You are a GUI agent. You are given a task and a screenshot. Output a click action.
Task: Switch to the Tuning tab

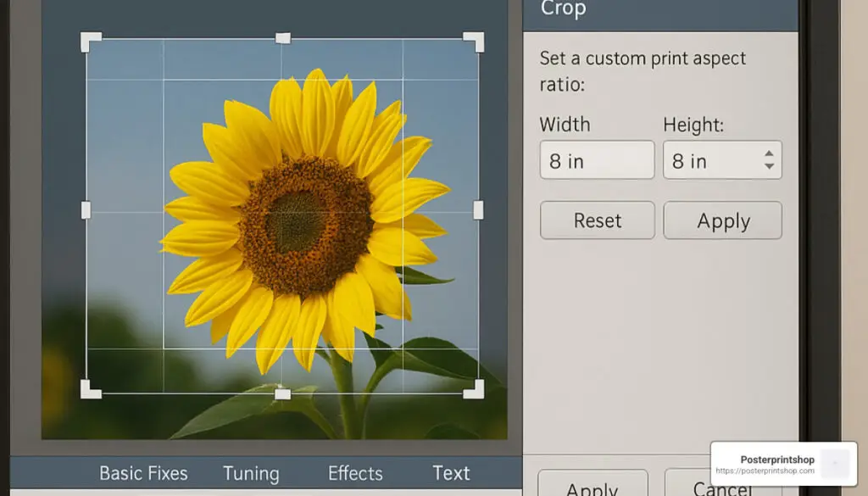click(x=251, y=474)
